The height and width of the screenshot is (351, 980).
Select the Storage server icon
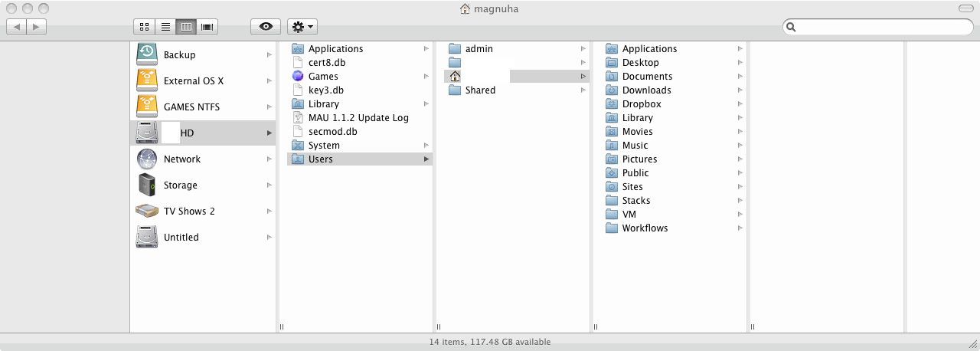pyautogui.click(x=147, y=185)
